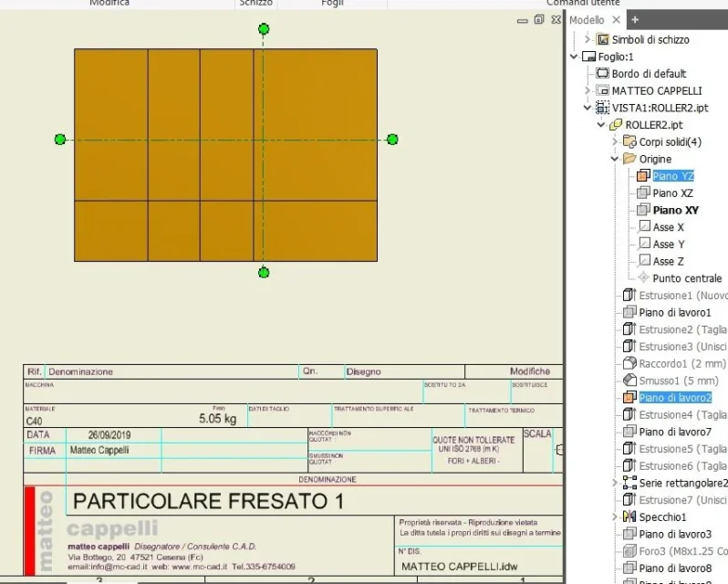Viewport: 728px width, 584px height.
Task: Click the MATTEO CAPPELLI.idw drawing name
Action: 459,567
